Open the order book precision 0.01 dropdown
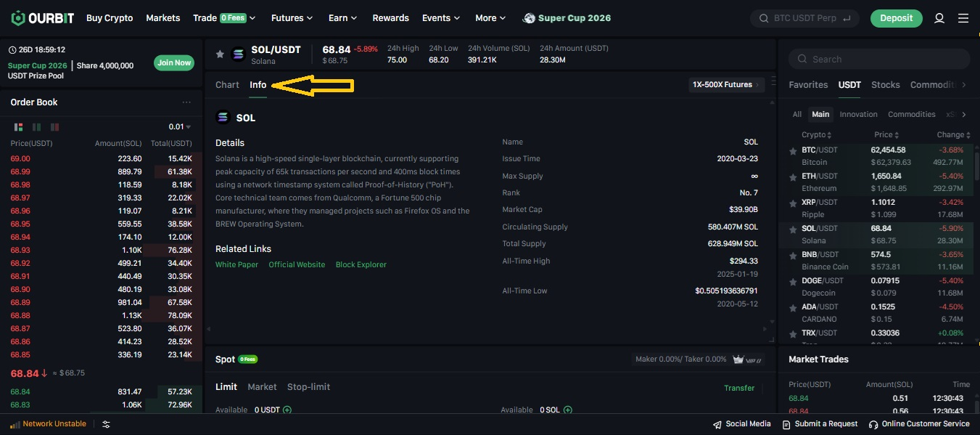Image resolution: width=980 pixels, height=435 pixels. (x=180, y=126)
